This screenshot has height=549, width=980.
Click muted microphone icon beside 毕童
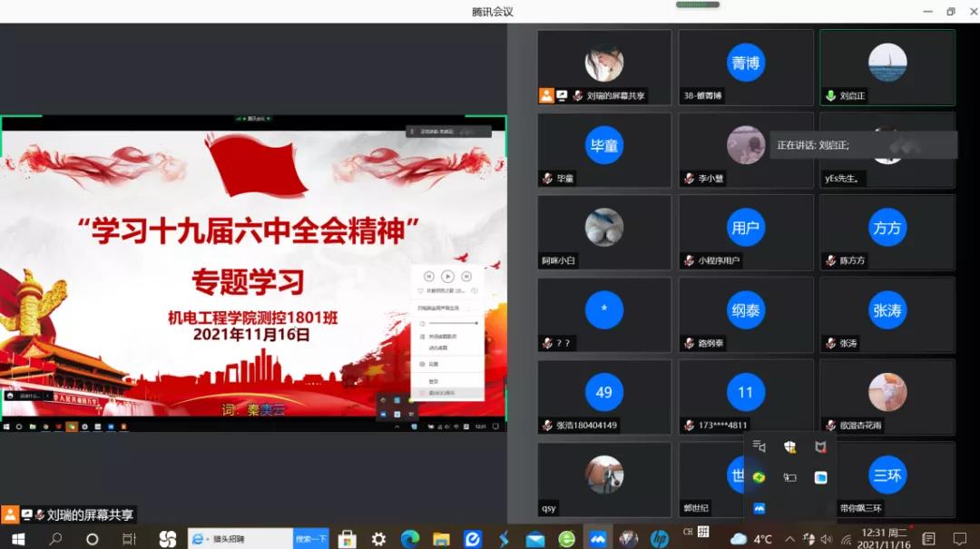547,179
